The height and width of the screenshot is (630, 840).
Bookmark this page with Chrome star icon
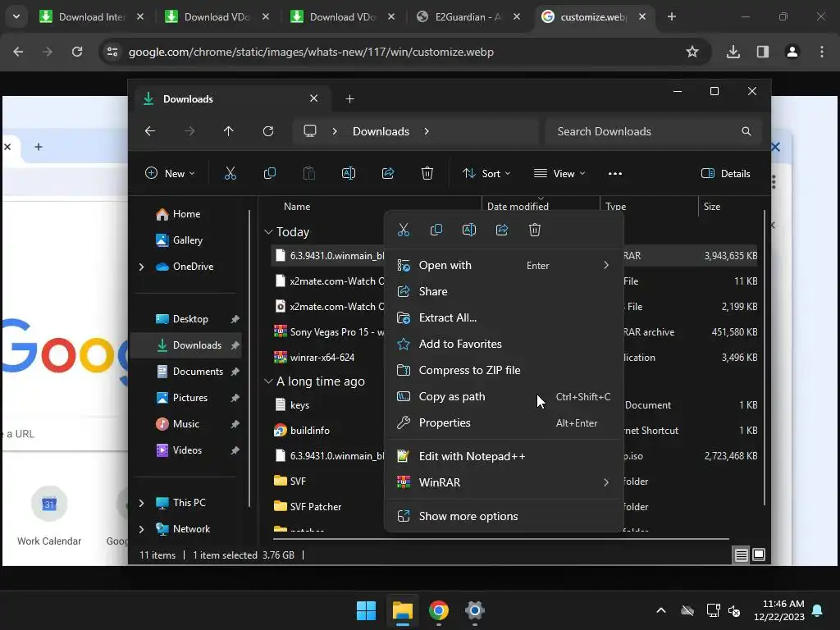click(x=692, y=52)
